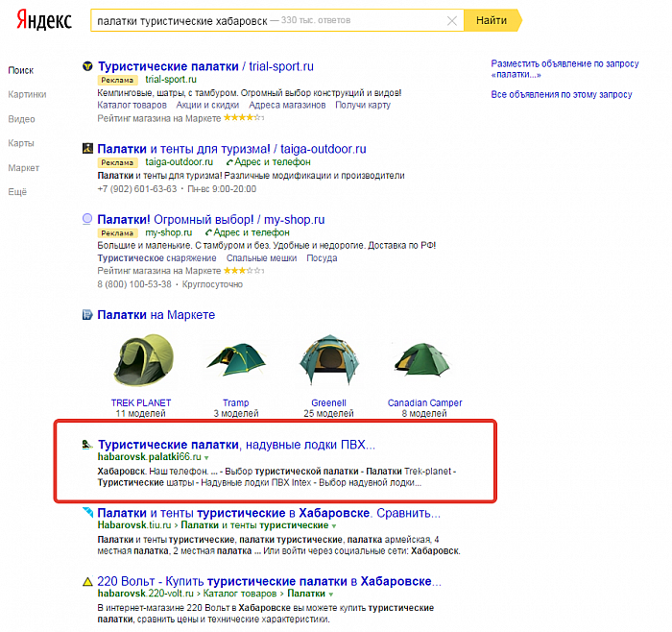Click Greenell tent thumbnail

(x=328, y=359)
